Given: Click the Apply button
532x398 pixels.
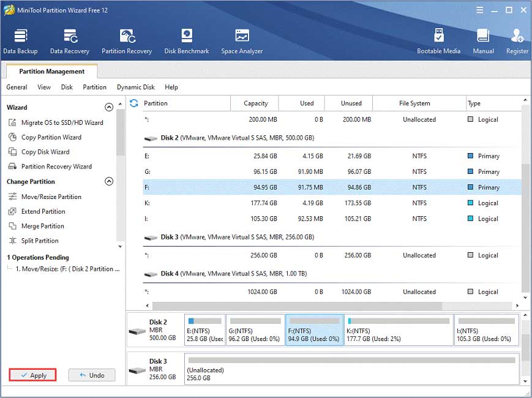Looking at the screenshot, I should click(x=33, y=375).
